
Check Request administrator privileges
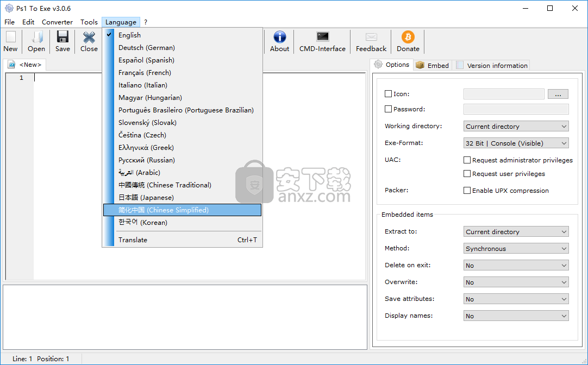(467, 160)
